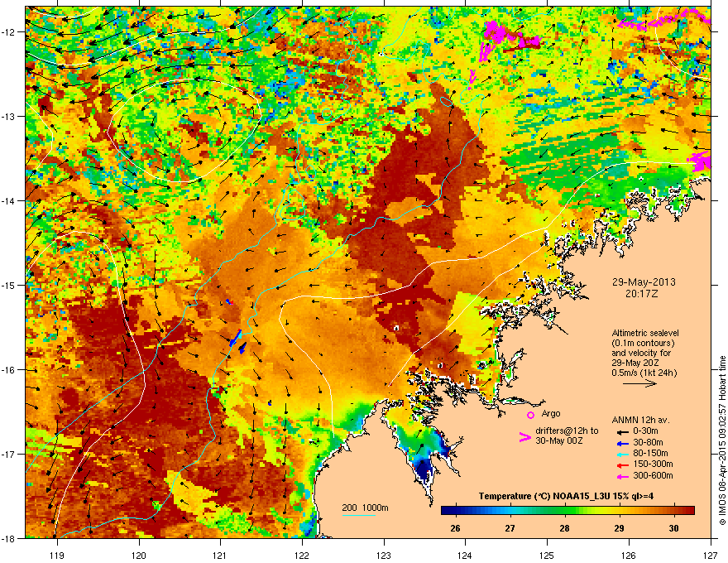The width and height of the screenshot is (728, 563).
Task: Click the dark blue end of the temperature colorbar
Action: tap(450, 511)
